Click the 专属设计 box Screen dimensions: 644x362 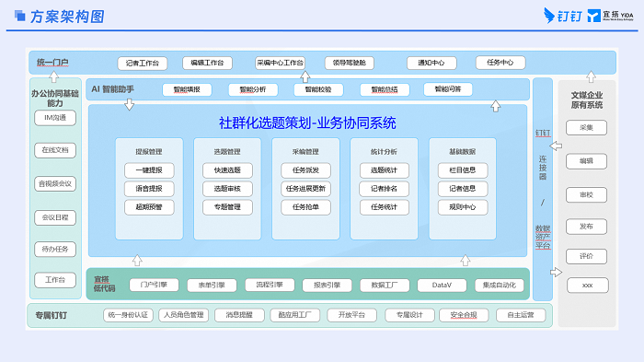coord(410,315)
